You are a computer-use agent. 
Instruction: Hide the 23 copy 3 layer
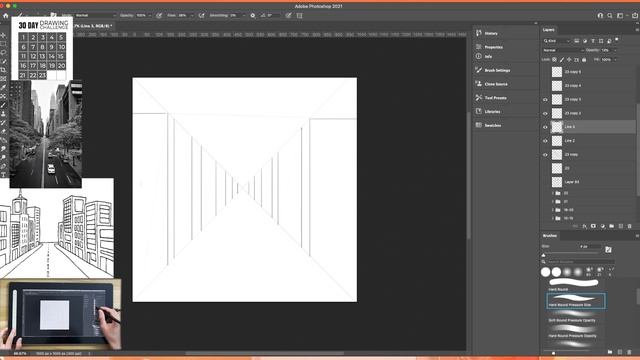point(545,100)
